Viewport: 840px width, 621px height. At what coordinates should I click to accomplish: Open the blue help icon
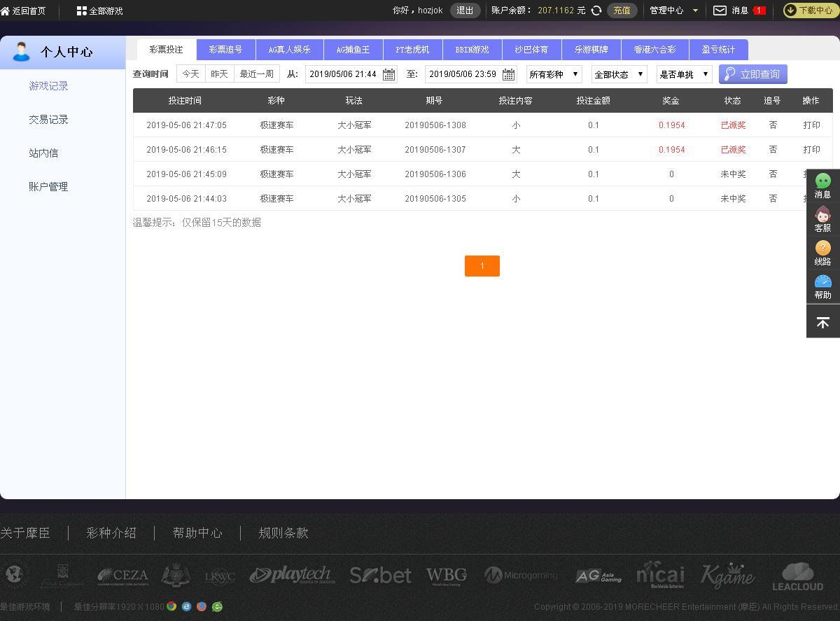tap(822, 282)
